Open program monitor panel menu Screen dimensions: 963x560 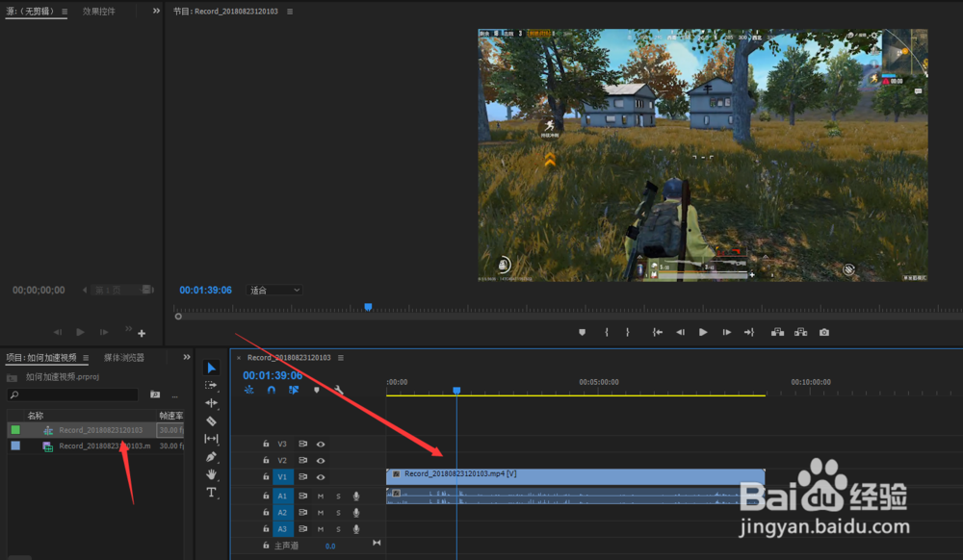pos(290,12)
